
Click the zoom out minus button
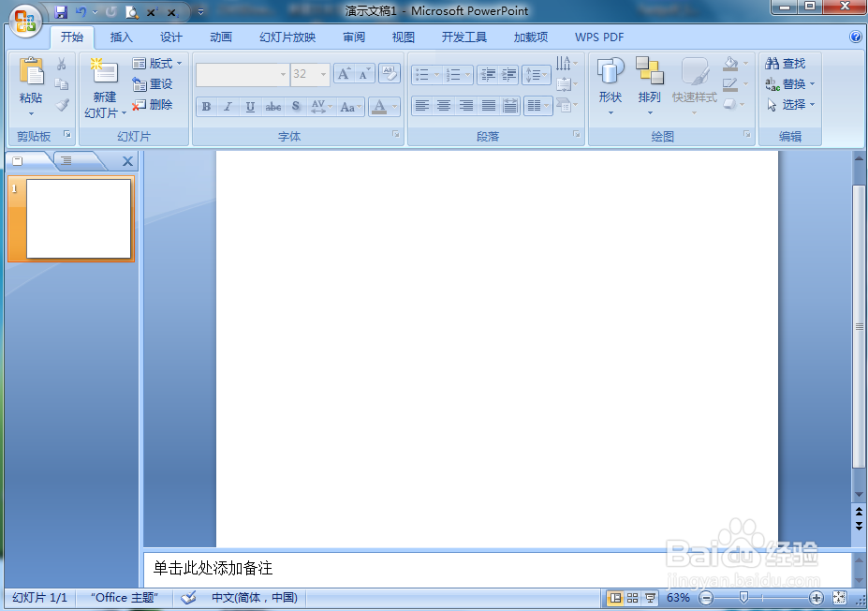pos(706,598)
